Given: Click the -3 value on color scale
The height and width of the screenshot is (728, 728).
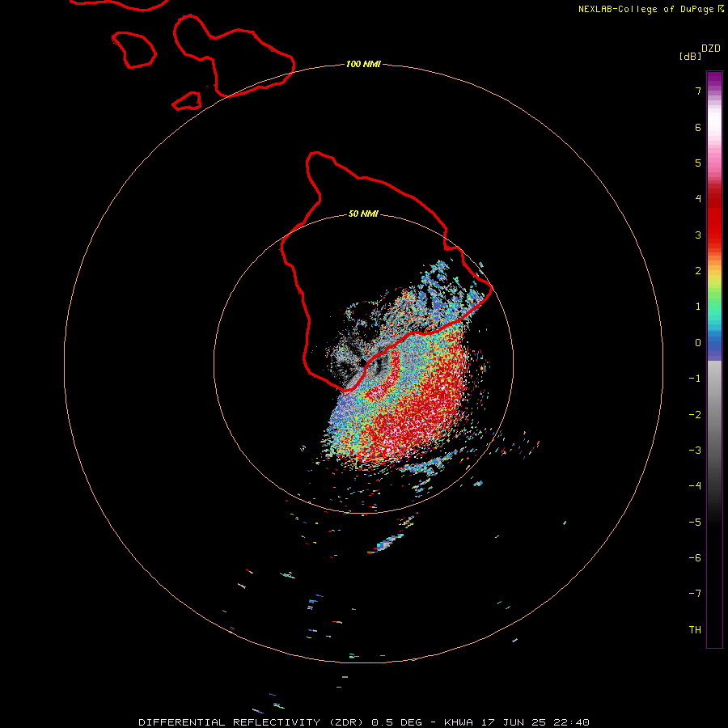Looking at the screenshot, I should 695,451.
